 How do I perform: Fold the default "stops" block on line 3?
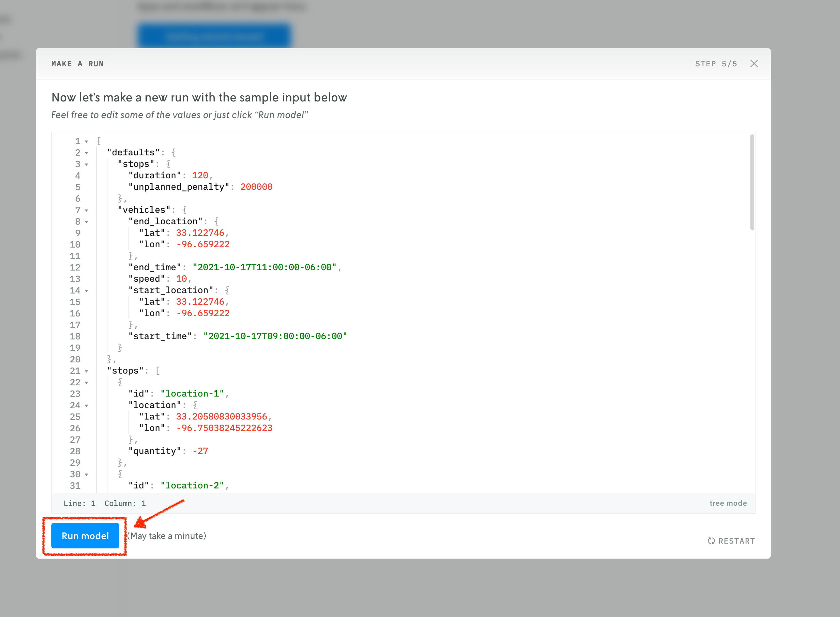coord(87,165)
